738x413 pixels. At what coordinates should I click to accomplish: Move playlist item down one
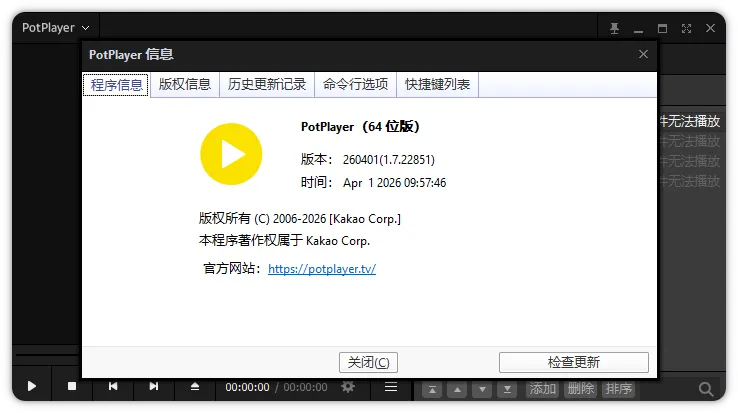click(482, 389)
